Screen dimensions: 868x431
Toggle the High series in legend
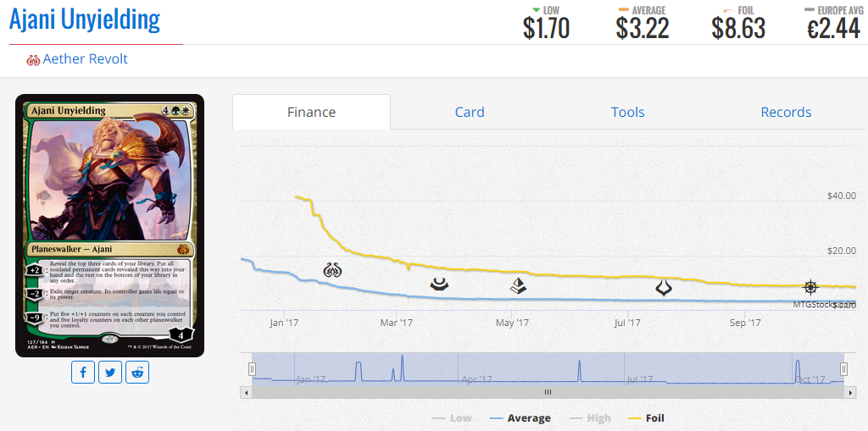pyautogui.click(x=589, y=418)
